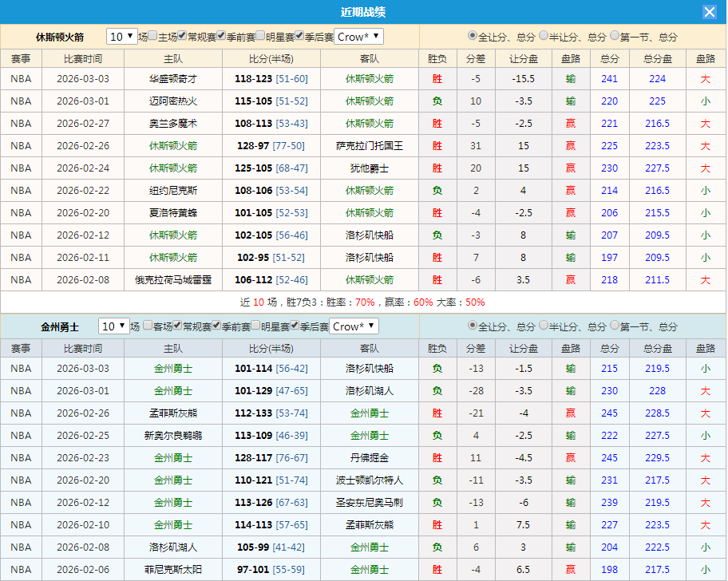Select the 半让分、总分 radio option for Rockets
728x581 pixels.
pos(542,36)
